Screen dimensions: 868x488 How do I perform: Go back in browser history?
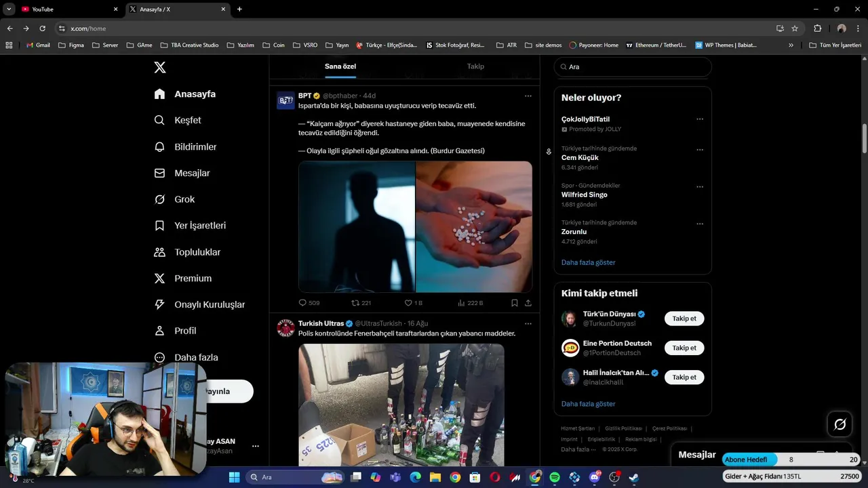[9, 28]
